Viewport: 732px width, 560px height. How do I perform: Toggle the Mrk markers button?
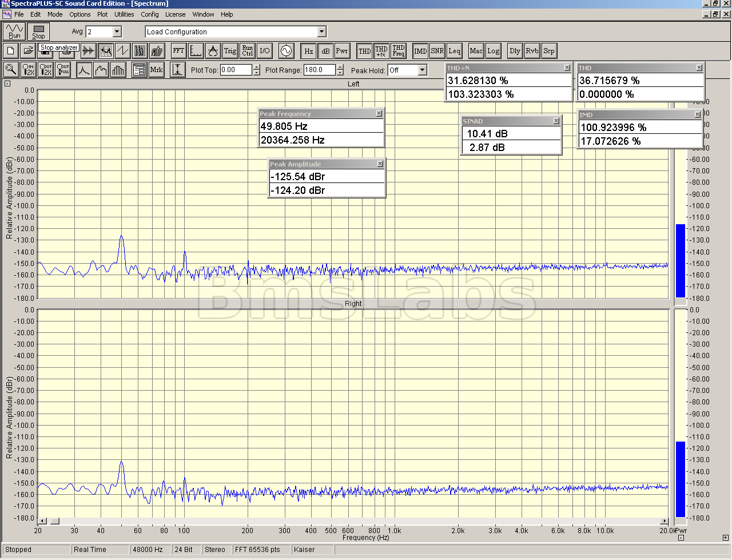click(x=156, y=70)
